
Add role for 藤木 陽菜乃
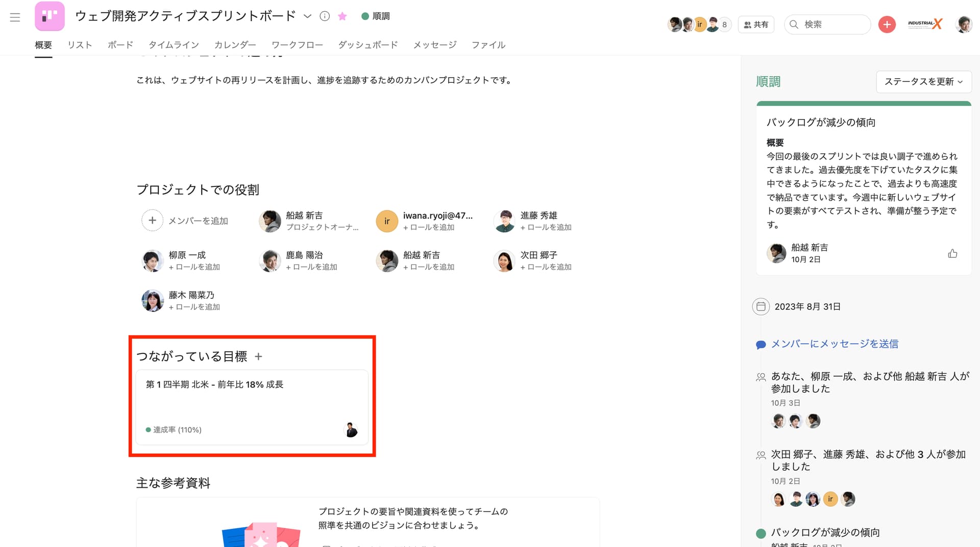pyautogui.click(x=194, y=307)
